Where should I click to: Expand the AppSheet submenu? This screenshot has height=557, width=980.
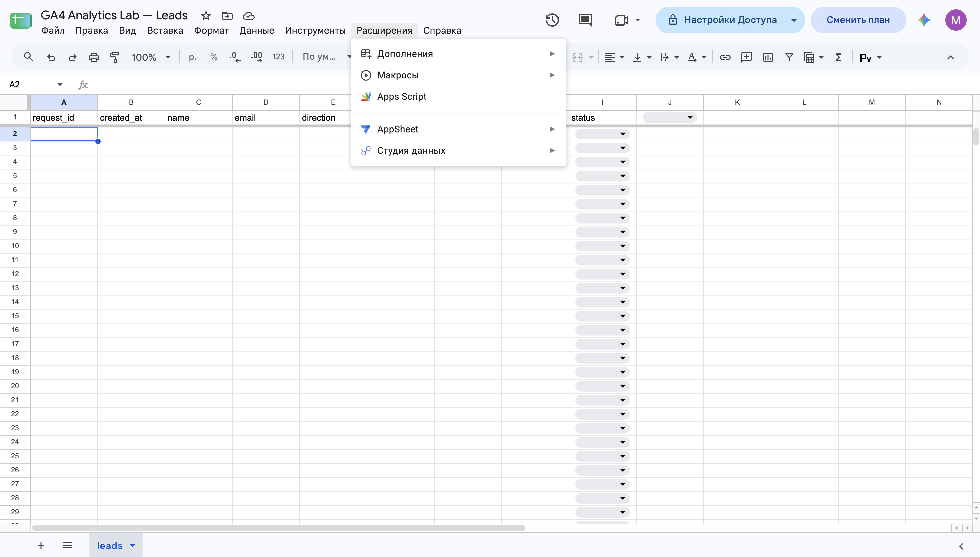pyautogui.click(x=458, y=129)
